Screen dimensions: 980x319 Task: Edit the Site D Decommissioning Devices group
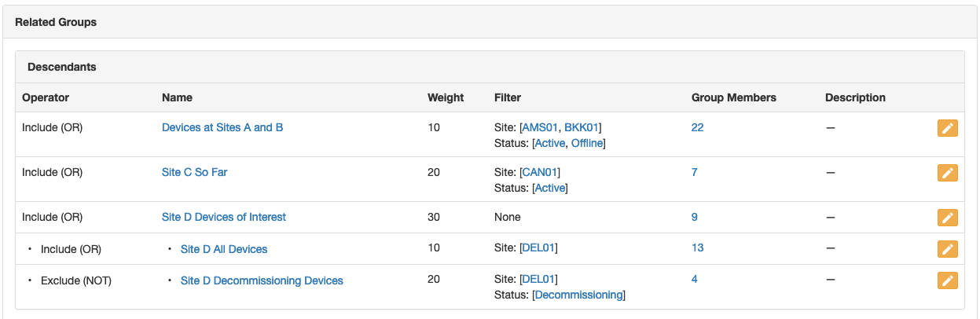tap(947, 280)
